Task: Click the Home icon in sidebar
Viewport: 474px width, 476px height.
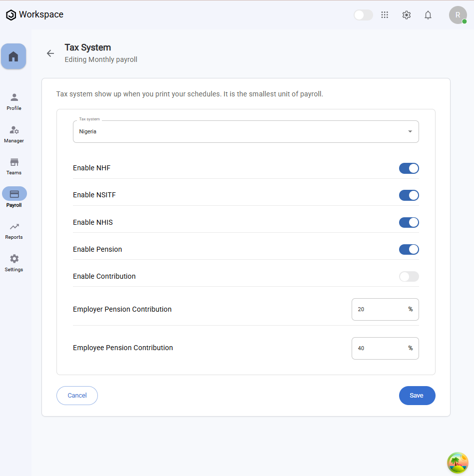Action: pyautogui.click(x=13, y=56)
